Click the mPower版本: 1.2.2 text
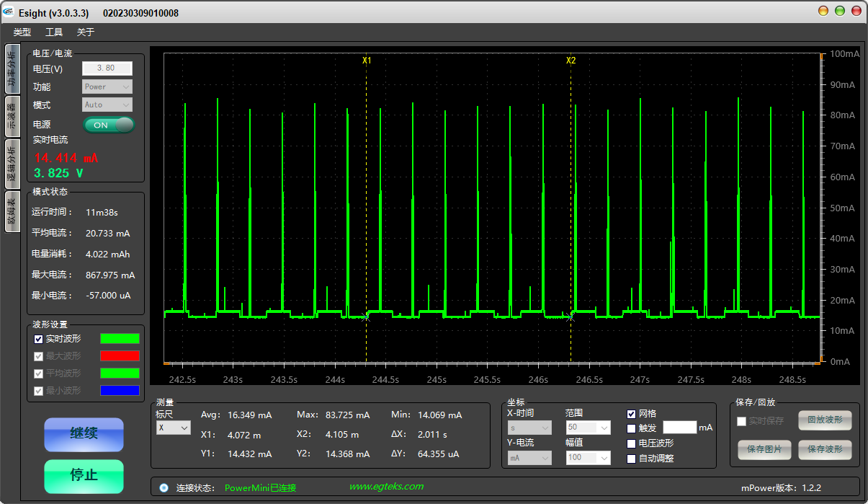The width and height of the screenshot is (868, 504). click(781, 488)
